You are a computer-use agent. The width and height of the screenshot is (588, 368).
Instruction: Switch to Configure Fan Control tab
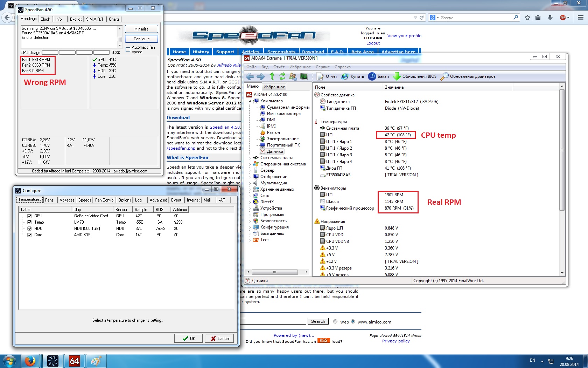click(105, 200)
